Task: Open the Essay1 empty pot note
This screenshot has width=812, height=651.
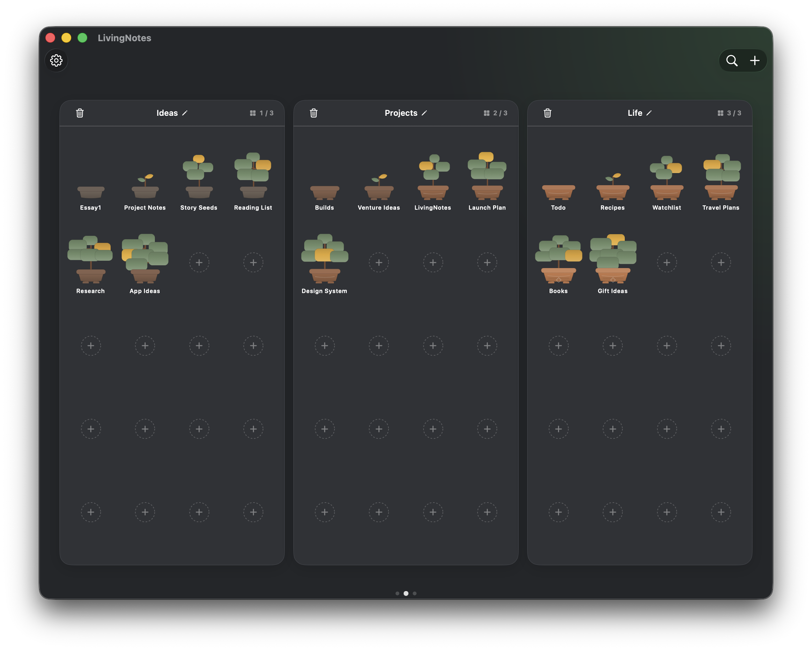Action: click(91, 192)
